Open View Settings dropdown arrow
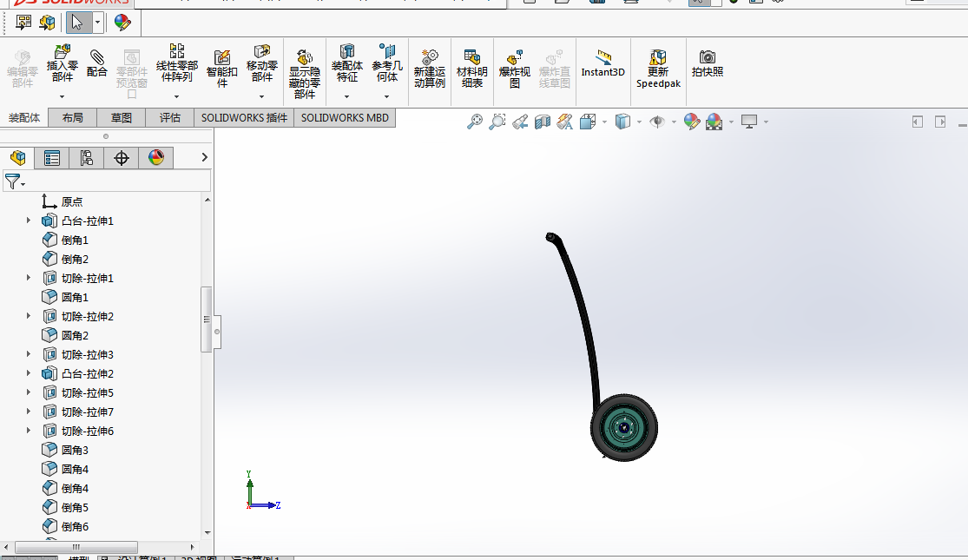Image resolution: width=968 pixels, height=560 pixels. (x=766, y=122)
